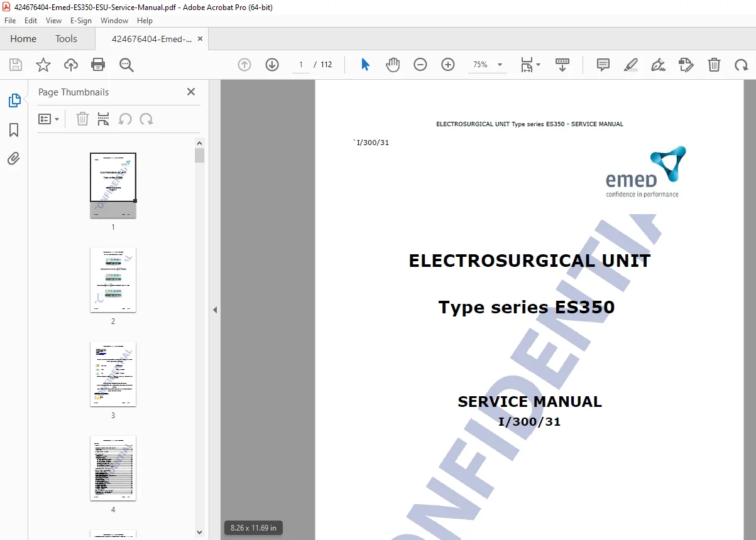The height and width of the screenshot is (540, 756).
Task: Open the Bookmarks sidebar panel
Action: click(x=14, y=130)
